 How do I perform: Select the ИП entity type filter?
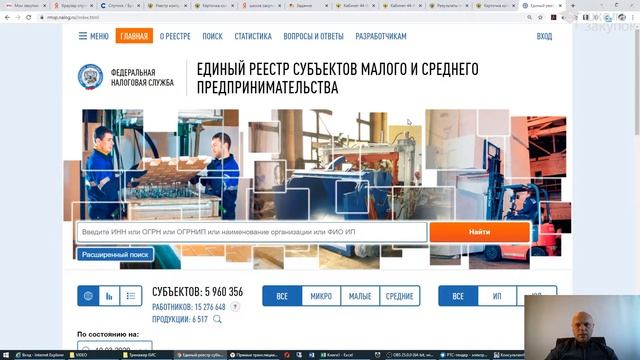497,296
